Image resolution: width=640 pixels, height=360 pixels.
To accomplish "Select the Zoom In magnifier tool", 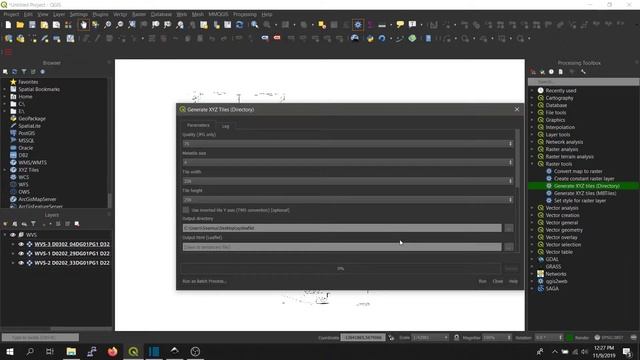I will point(107,25).
